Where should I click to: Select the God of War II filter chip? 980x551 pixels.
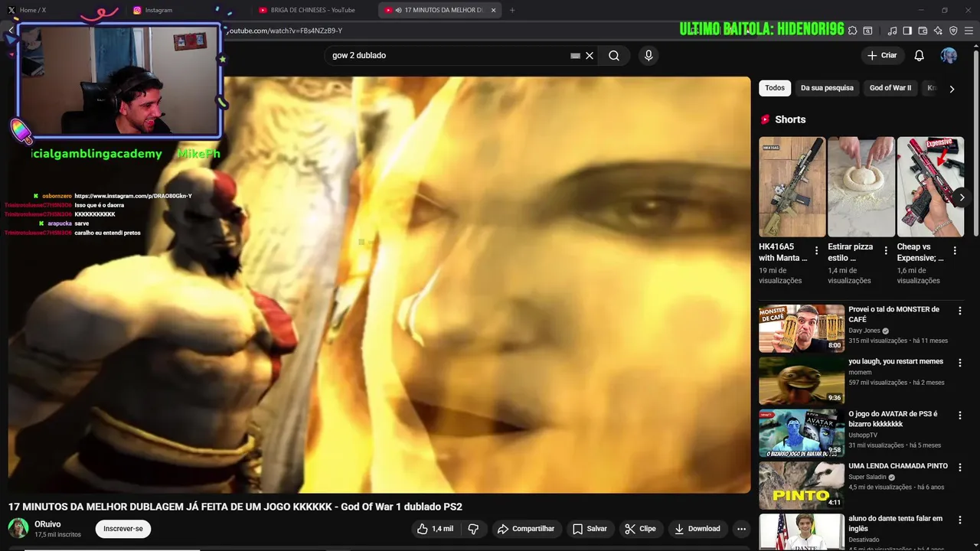[890, 88]
